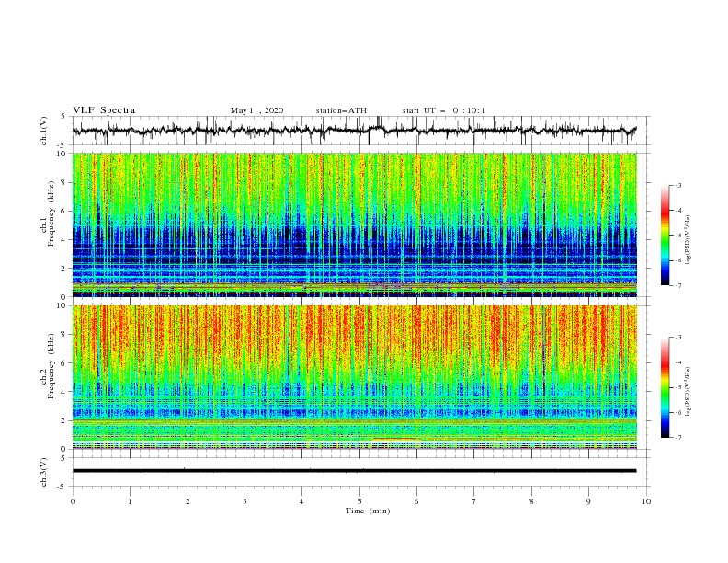Click the '0' tick on the time axis
The width and height of the screenshot is (728, 563).
pyautogui.click(x=73, y=501)
